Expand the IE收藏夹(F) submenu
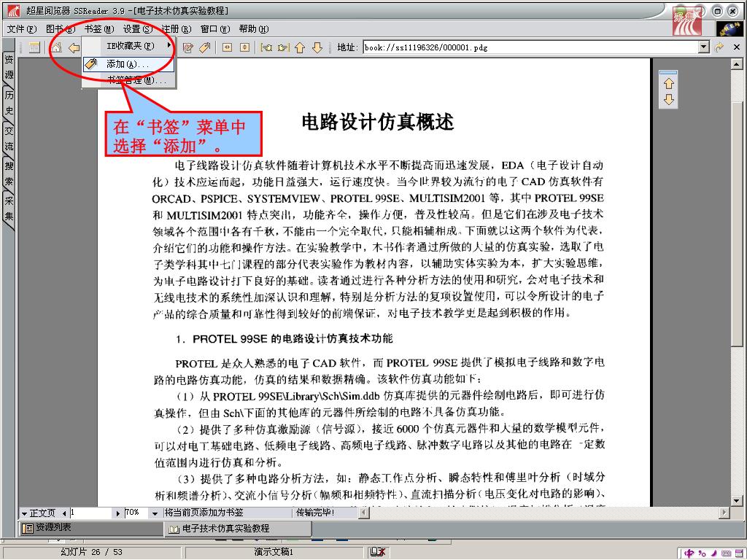This screenshot has width=747, height=560. click(x=128, y=46)
